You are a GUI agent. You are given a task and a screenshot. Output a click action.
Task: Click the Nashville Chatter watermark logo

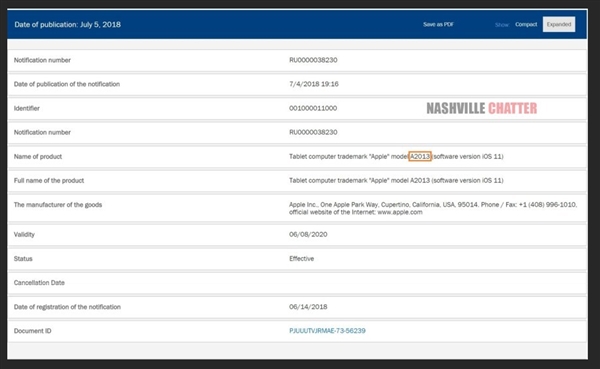tap(482, 108)
